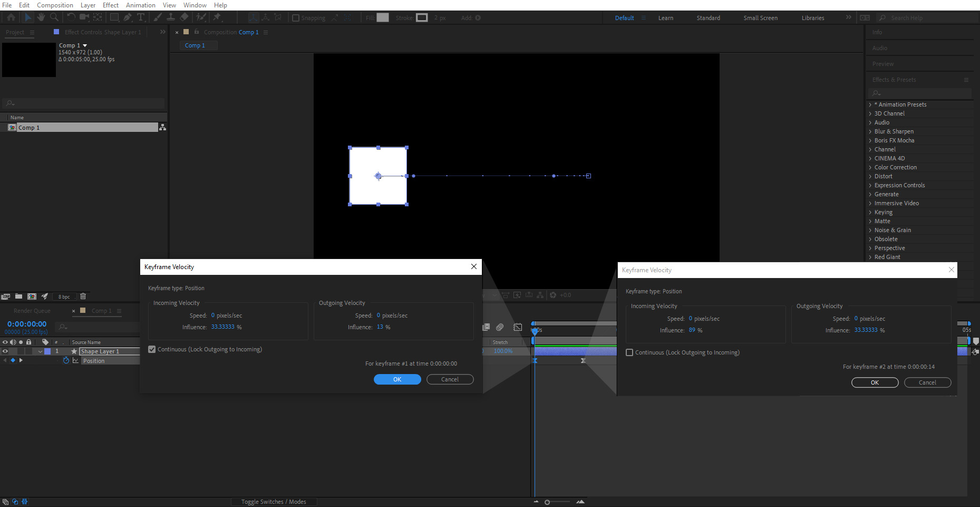Select the Roto Brush tool
This screenshot has height=507, width=980.
[x=201, y=17]
